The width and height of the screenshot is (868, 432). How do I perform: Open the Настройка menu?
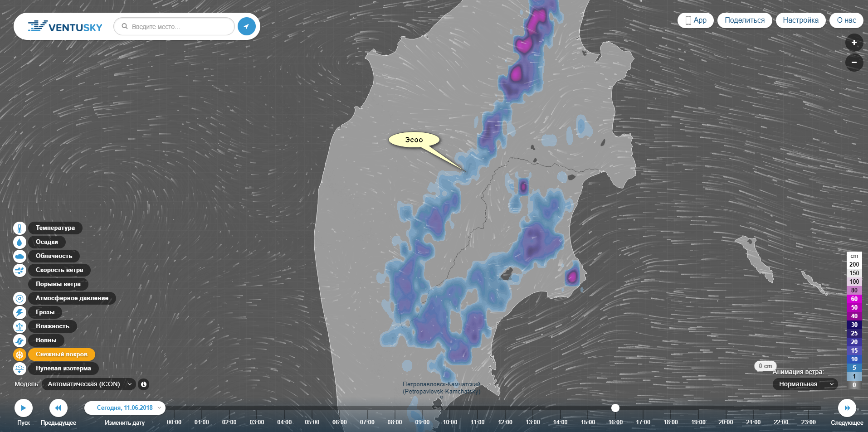point(800,20)
